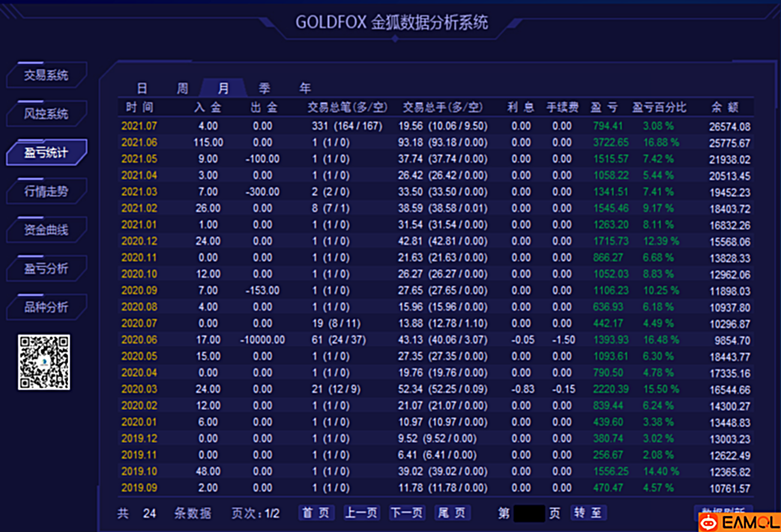Open the 交易系统 sidebar section
This screenshot has width=781, height=532.
[x=46, y=75]
